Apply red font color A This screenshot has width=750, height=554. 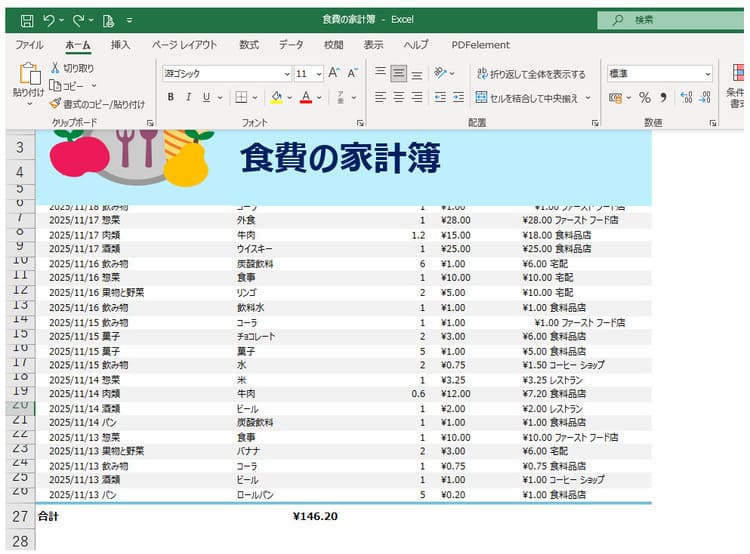[306, 98]
